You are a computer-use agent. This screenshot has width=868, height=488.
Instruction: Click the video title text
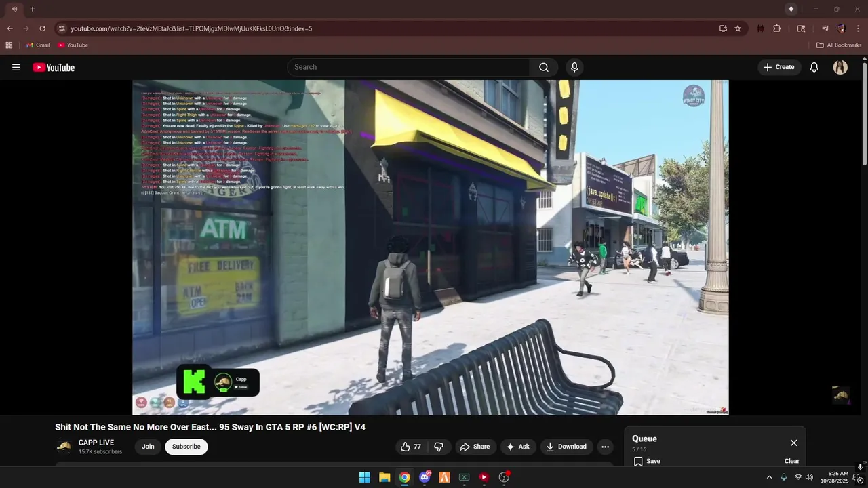pos(210,427)
